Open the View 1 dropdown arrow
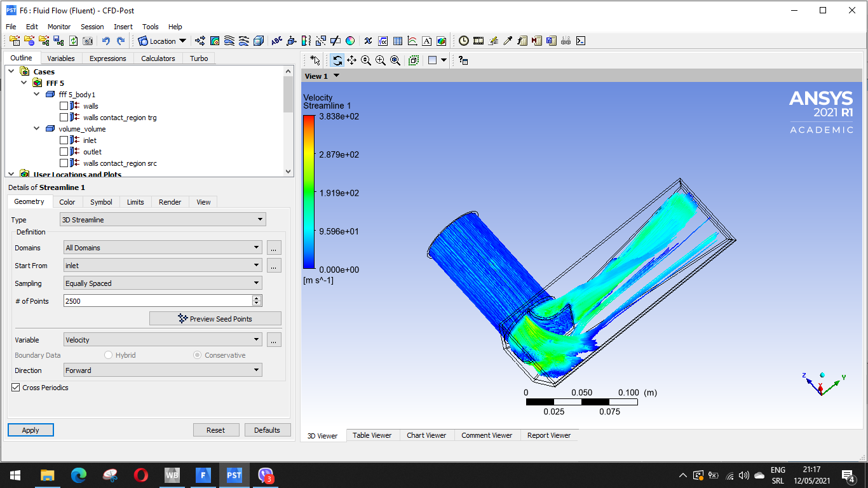This screenshot has height=488, width=868. click(x=337, y=76)
